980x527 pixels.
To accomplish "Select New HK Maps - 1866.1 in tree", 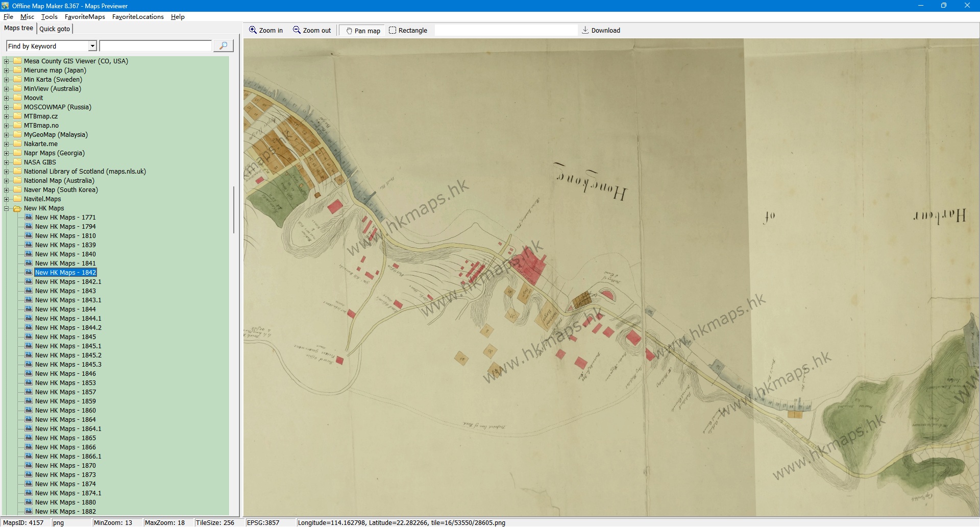I will point(68,457).
